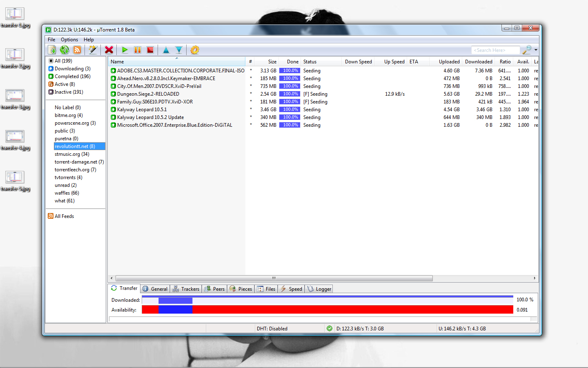This screenshot has width=588, height=368.
Task: Select the Active (8) category
Action: (x=62, y=84)
